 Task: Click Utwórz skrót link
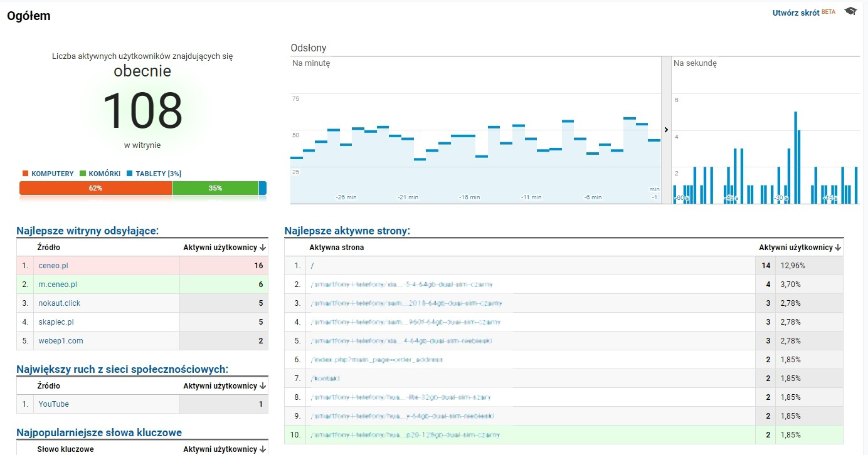pos(795,13)
